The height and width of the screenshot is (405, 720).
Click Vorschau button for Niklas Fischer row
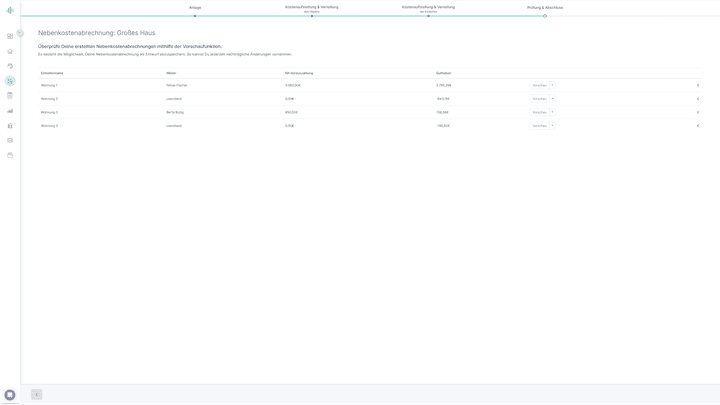pyautogui.click(x=539, y=85)
